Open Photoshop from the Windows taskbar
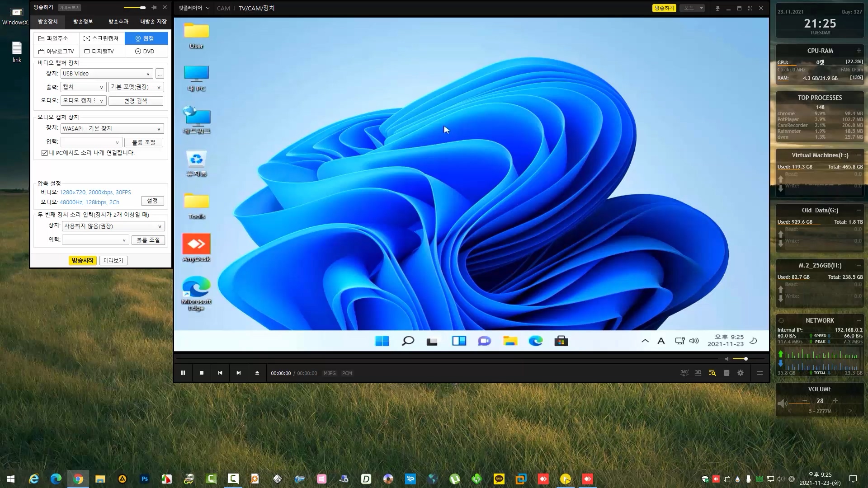This screenshot has width=868, height=488. 145,479
